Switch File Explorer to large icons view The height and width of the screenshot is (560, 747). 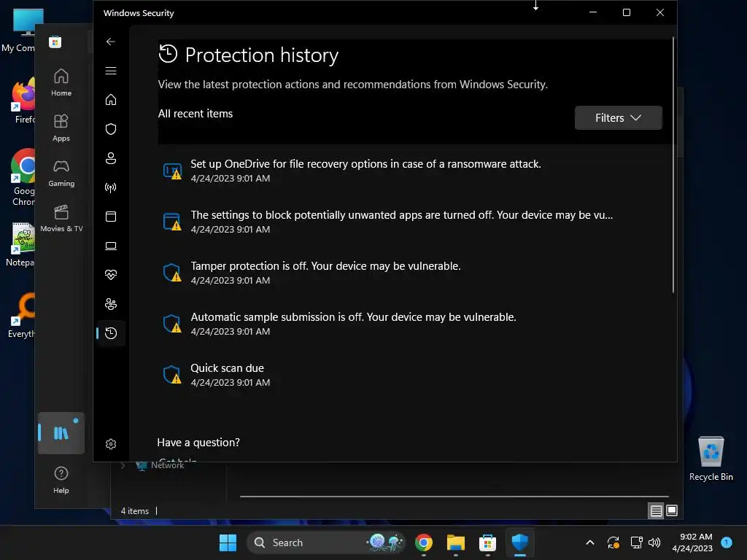pos(672,511)
